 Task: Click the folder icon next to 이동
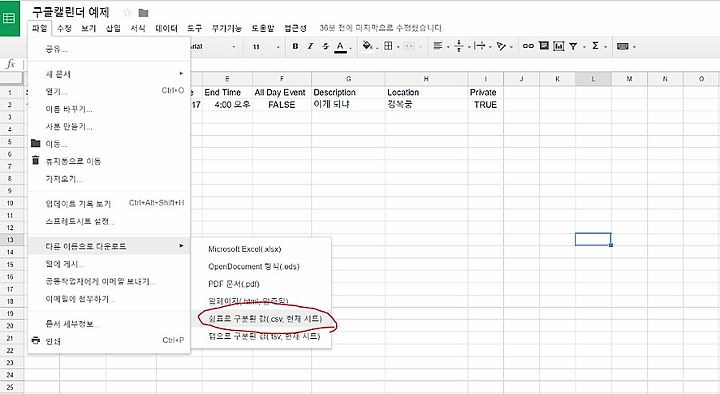point(36,143)
